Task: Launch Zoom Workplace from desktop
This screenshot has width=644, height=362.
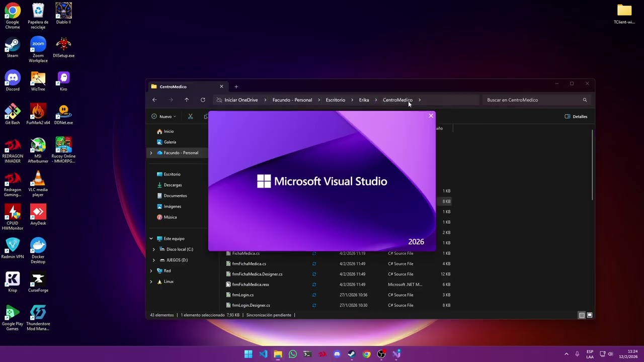Action: (38, 50)
